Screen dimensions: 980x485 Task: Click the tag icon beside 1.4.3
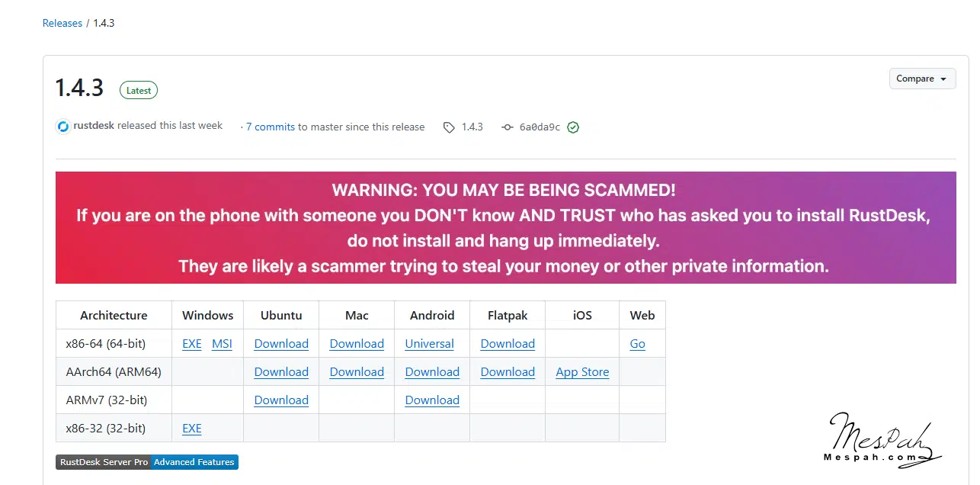tap(449, 127)
